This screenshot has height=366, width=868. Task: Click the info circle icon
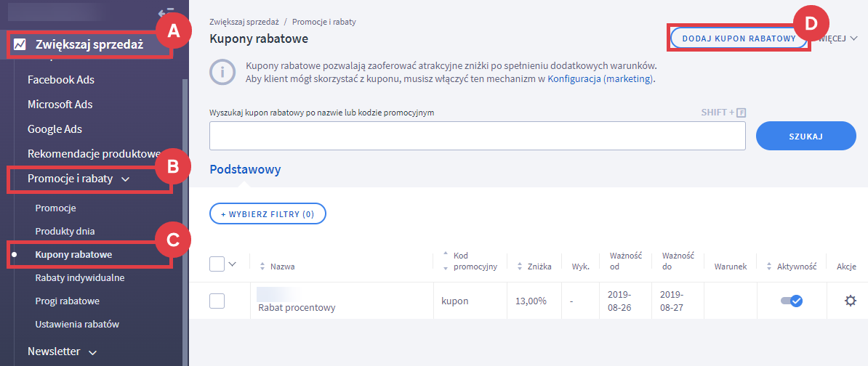[222, 72]
